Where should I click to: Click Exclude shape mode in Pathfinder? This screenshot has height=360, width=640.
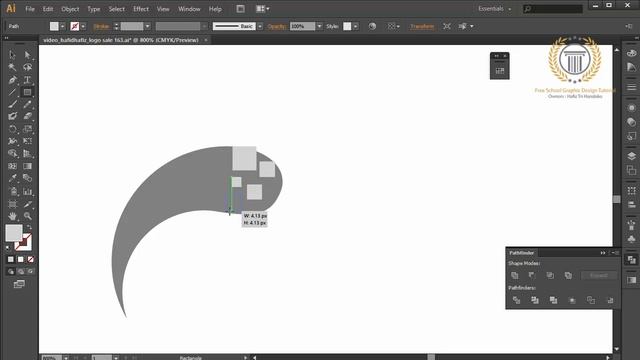coord(568,276)
